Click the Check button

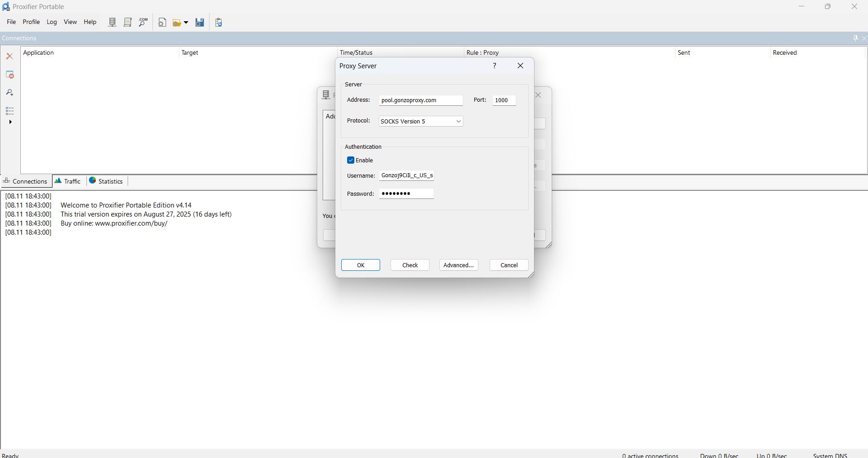tap(410, 265)
